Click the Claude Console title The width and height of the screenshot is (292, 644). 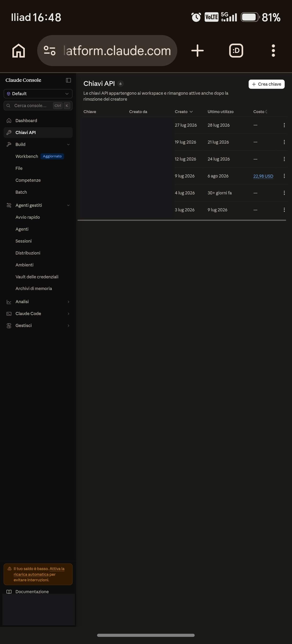(x=23, y=80)
